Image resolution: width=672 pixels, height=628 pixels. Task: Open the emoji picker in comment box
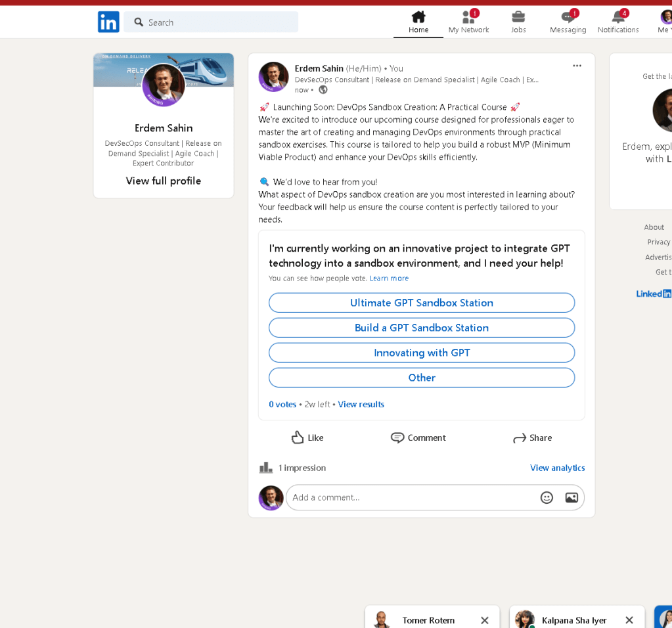[547, 498]
